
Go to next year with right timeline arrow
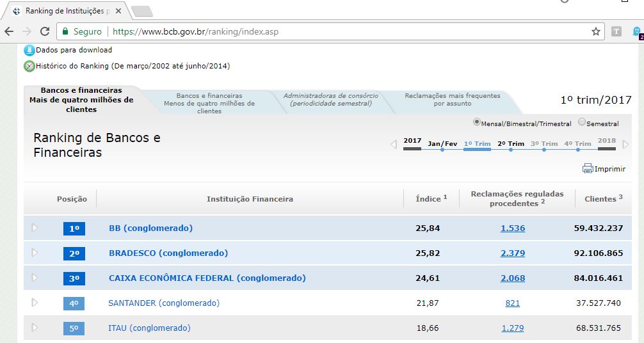(625, 144)
